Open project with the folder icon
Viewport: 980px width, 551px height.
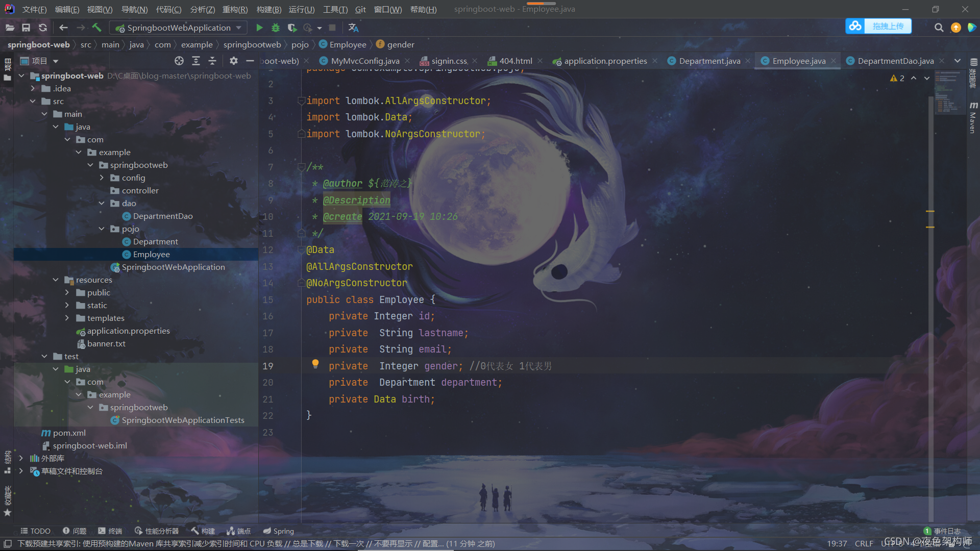[x=10, y=28]
